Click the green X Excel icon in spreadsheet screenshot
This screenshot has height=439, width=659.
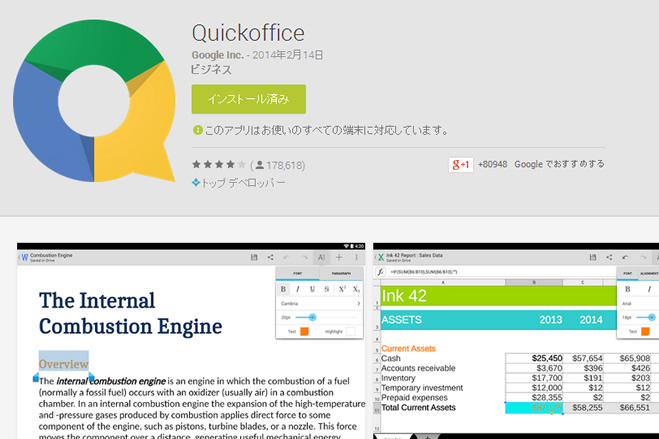tap(381, 258)
